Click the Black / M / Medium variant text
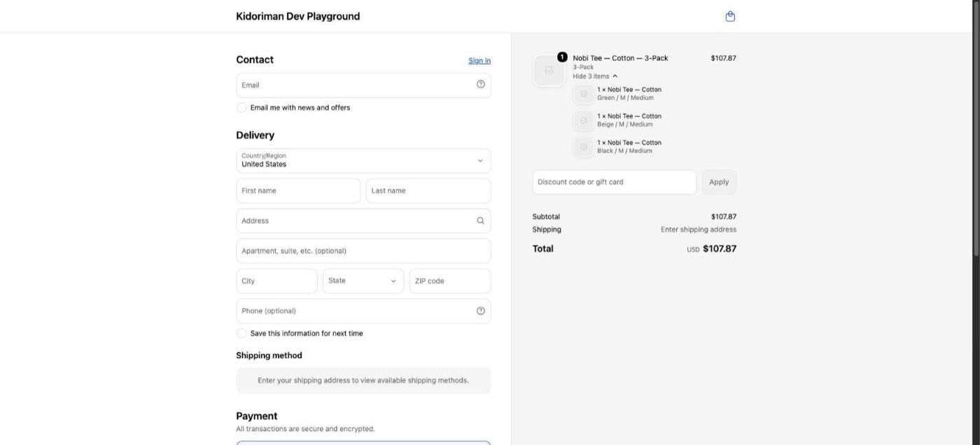The width and height of the screenshot is (980, 445). tap(624, 151)
